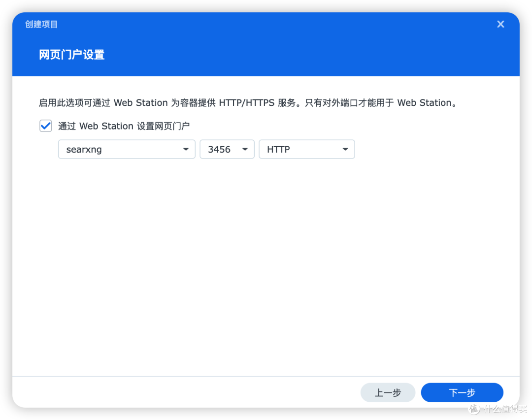Click the 通过 Web Station 设置网页门户 label
Image resolution: width=532 pixels, height=420 pixels.
point(124,126)
